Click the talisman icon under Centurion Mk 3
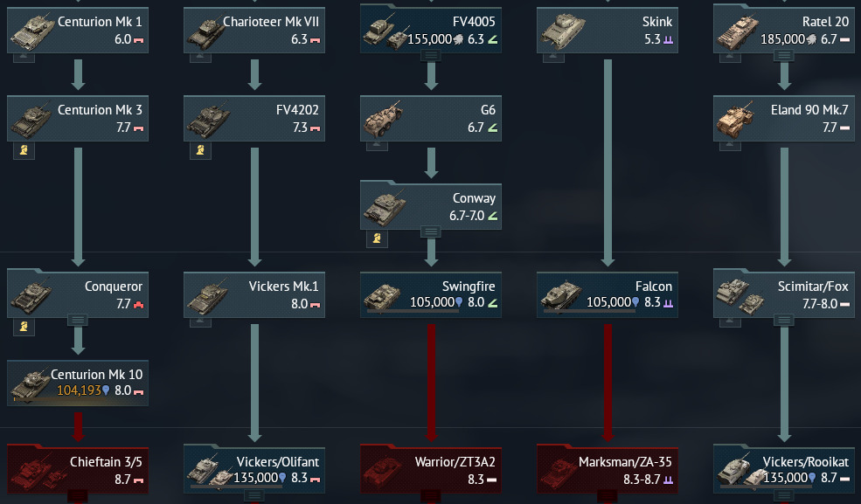861x504 pixels. pyautogui.click(x=24, y=149)
